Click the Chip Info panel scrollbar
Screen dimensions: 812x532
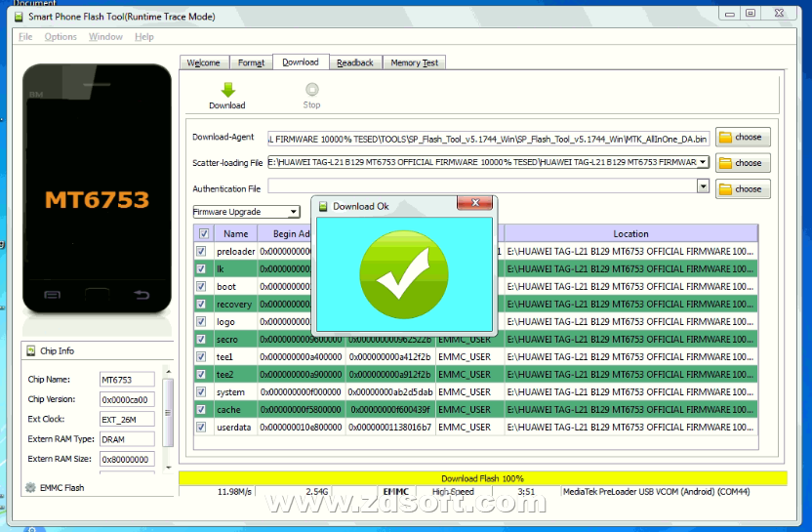click(x=168, y=412)
